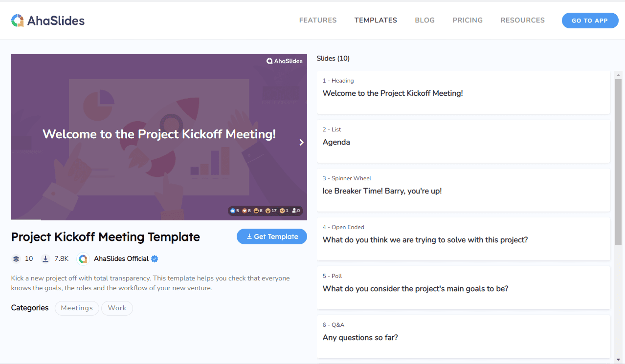
Task: Click the GO TO APP button
Action: pyautogui.click(x=590, y=21)
